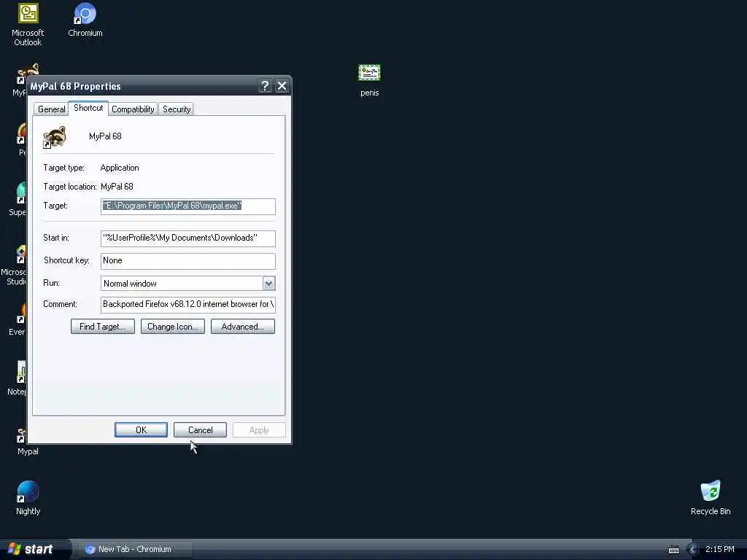747x560 pixels.
Task: Click the Comment text field
Action: 187,305
